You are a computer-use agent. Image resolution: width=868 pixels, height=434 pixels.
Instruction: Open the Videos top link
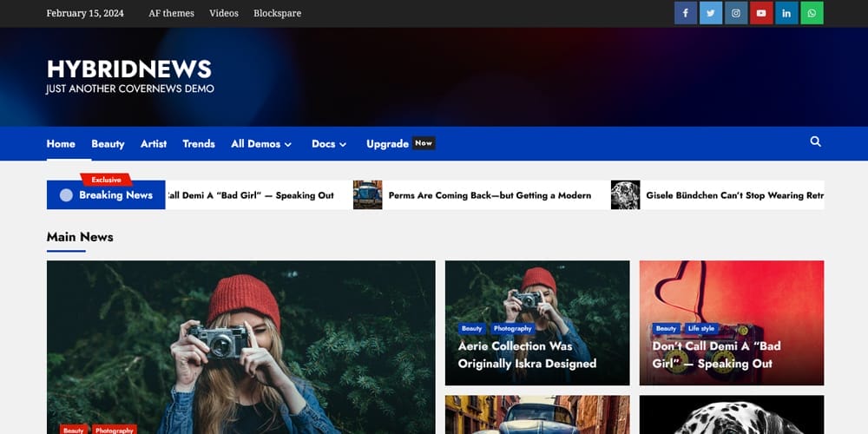tap(224, 13)
